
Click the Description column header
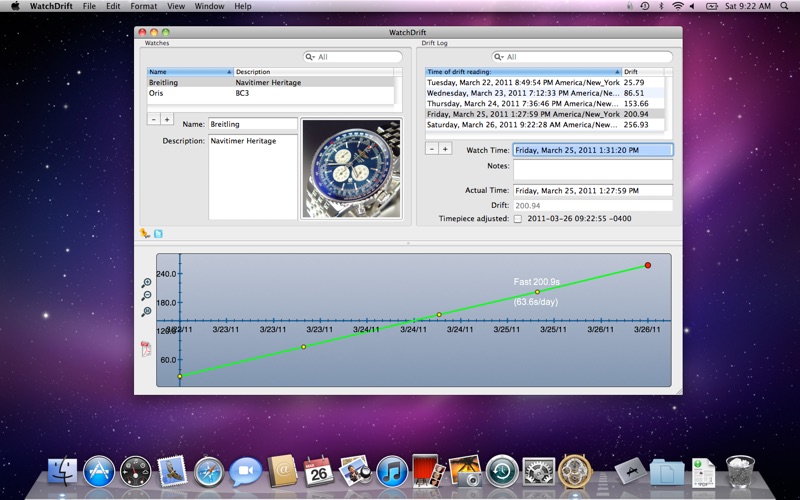click(x=314, y=72)
